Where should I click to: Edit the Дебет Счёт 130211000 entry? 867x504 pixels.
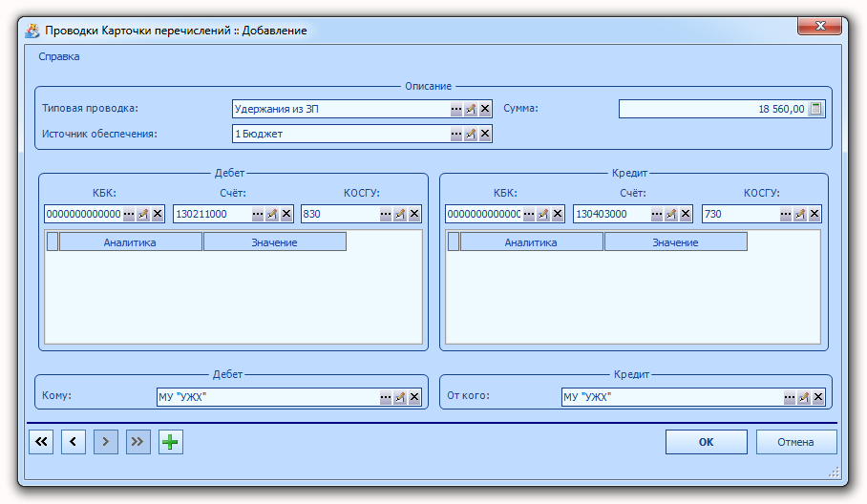[x=272, y=214]
